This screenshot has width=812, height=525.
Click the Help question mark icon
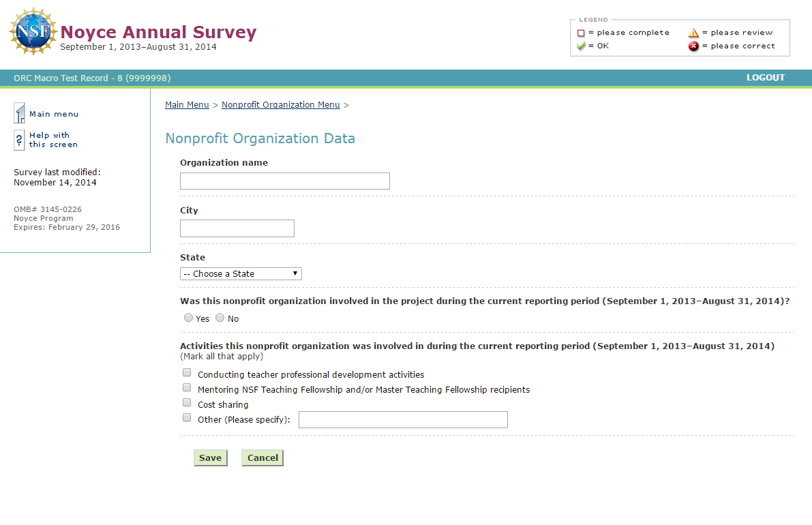point(20,140)
